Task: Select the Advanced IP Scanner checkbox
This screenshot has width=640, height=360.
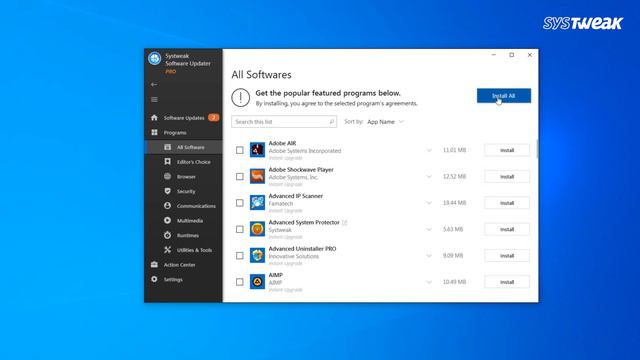Action: click(x=240, y=203)
